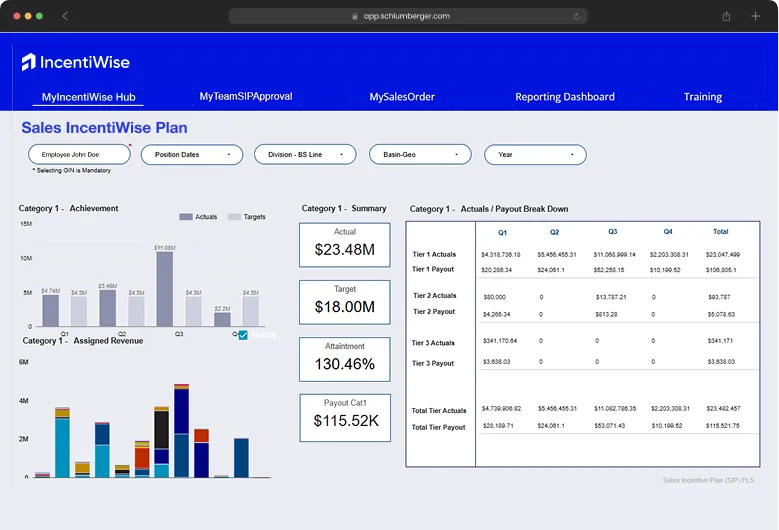
Task: Click the Q4 column header
Action: point(668,231)
